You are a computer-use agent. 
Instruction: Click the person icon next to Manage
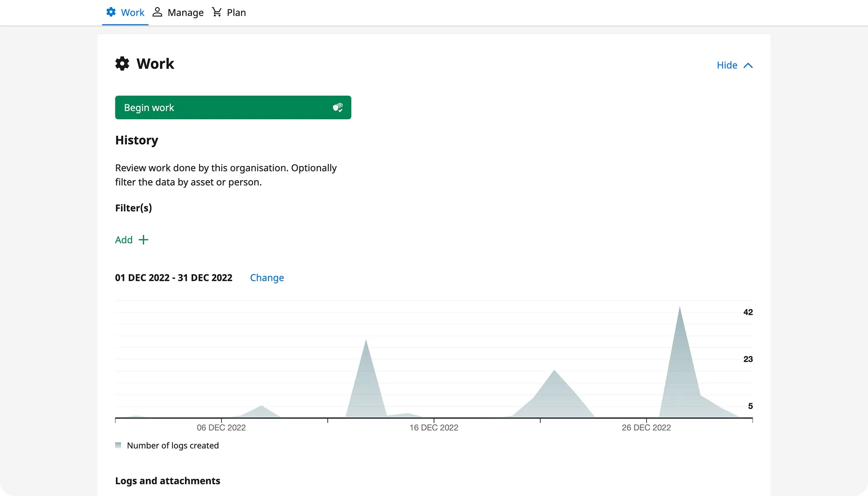click(x=157, y=12)
